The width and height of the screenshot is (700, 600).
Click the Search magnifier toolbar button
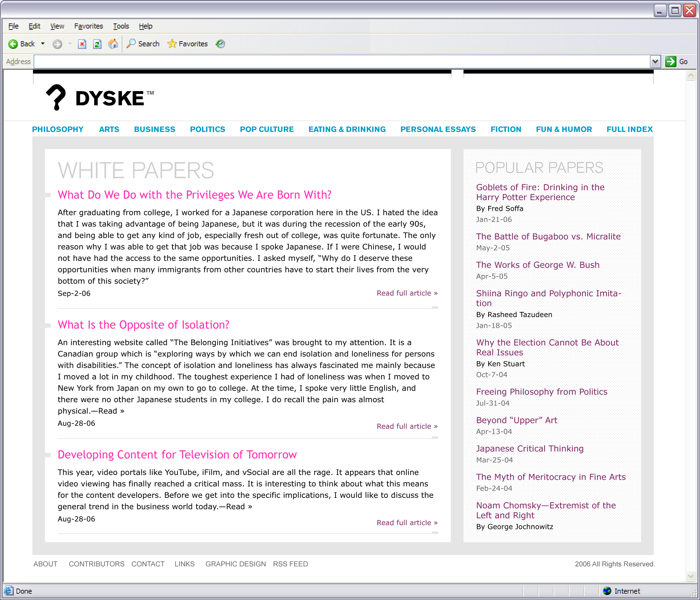click(x=143, y=44)
